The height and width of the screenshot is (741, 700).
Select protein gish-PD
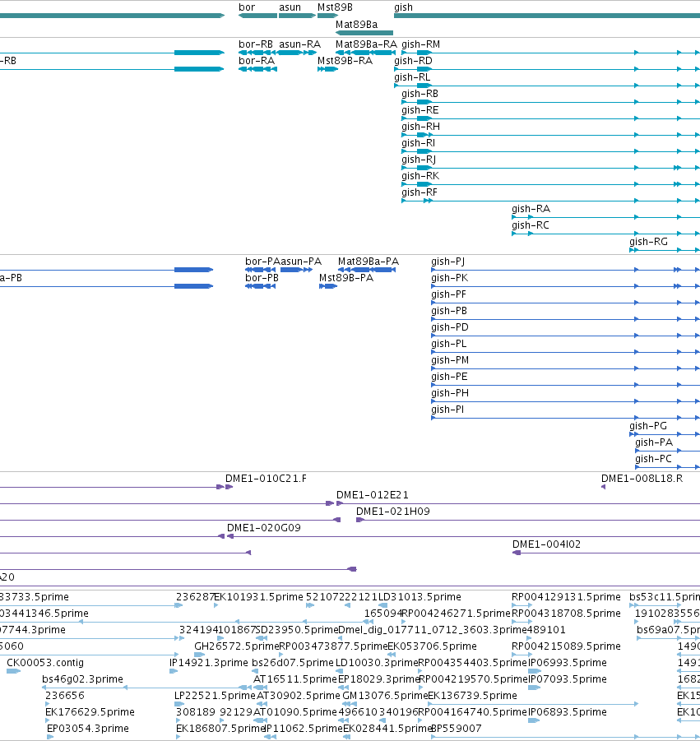click(x=449, y=327)
